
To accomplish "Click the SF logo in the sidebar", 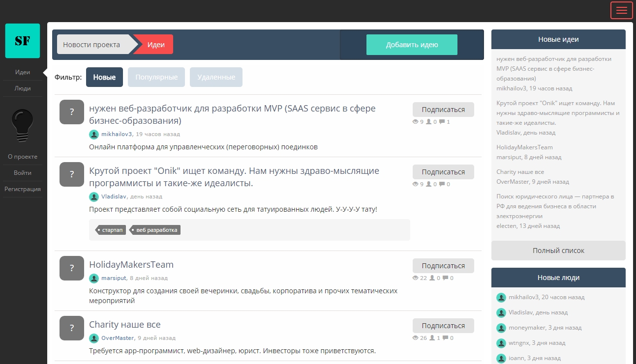I will pyautogui.click(x=22, y=41).
